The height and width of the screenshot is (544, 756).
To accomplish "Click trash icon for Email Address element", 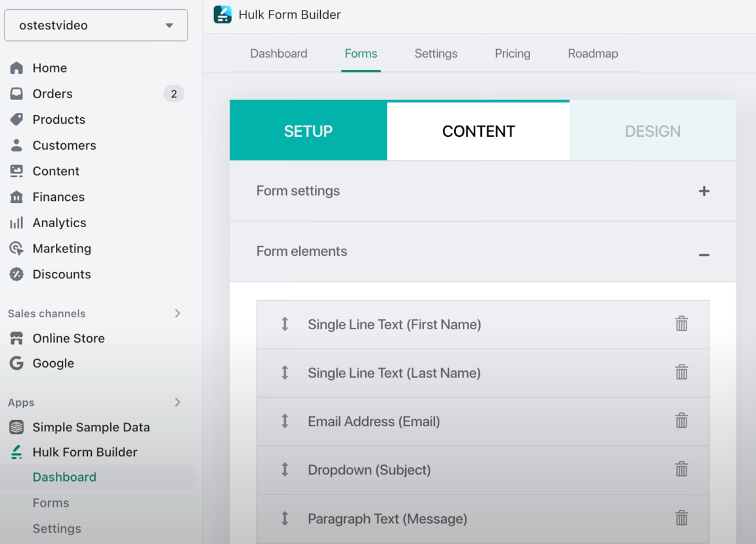I will tap(681, 421).
